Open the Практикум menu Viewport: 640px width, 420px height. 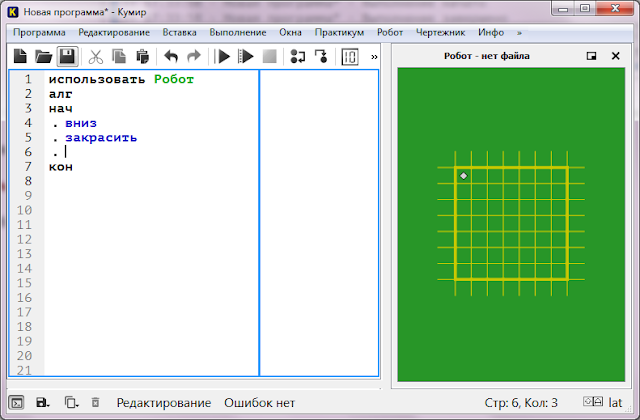[x=339, y=32]
